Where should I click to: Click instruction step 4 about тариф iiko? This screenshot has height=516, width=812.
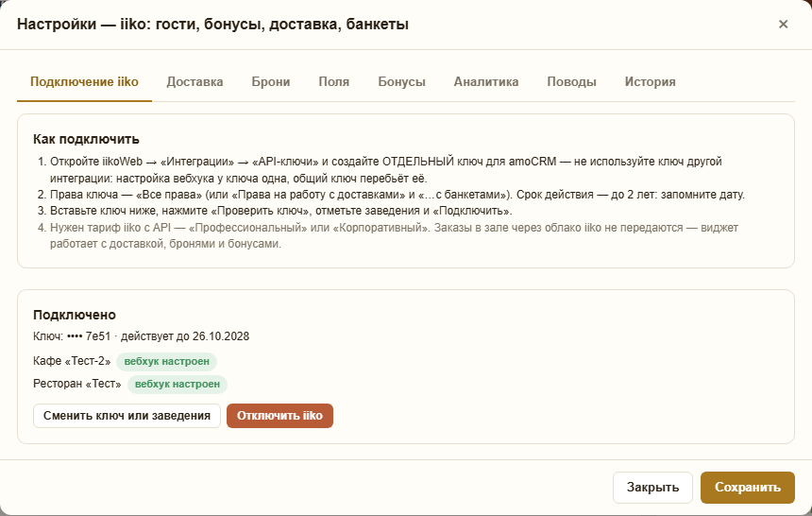coord(394,235)
